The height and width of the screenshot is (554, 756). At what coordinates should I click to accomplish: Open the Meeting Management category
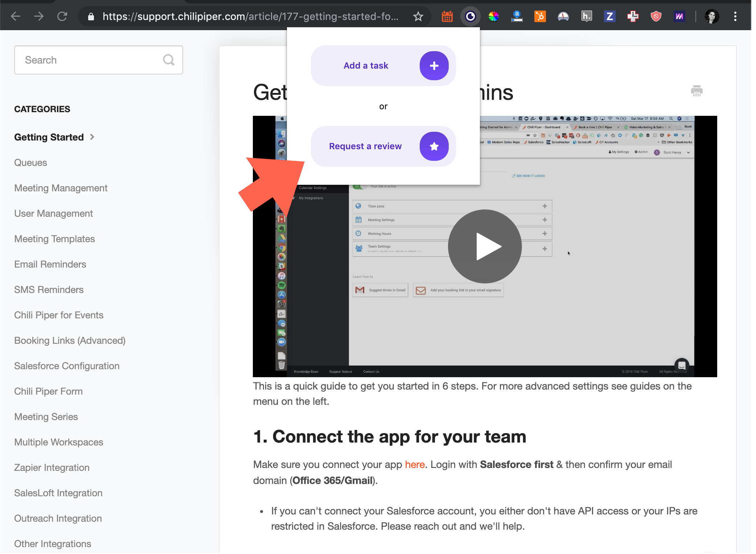(x=61, y=188)
